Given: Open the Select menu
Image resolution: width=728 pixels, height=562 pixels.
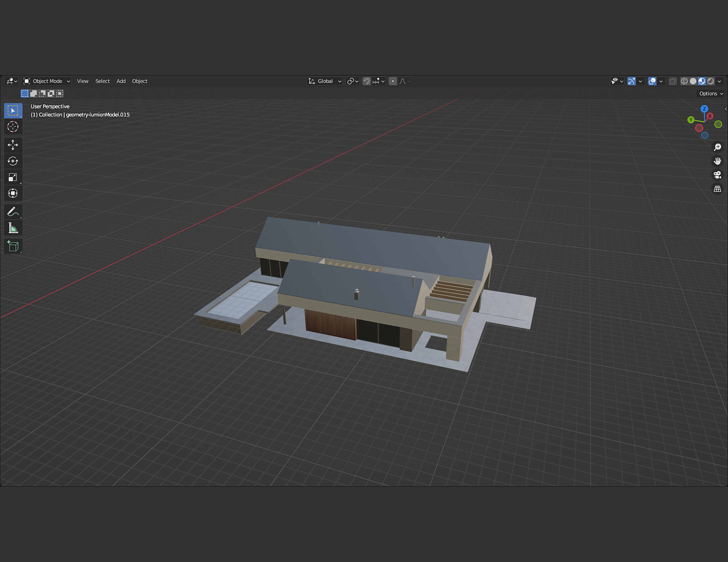Looking at the screenshot, I should [102, 81].
